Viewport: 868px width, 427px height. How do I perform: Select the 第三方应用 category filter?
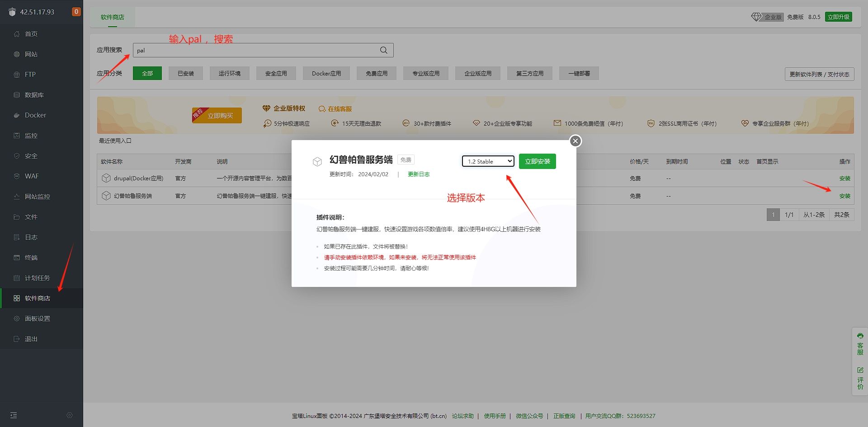coord(530,73)
